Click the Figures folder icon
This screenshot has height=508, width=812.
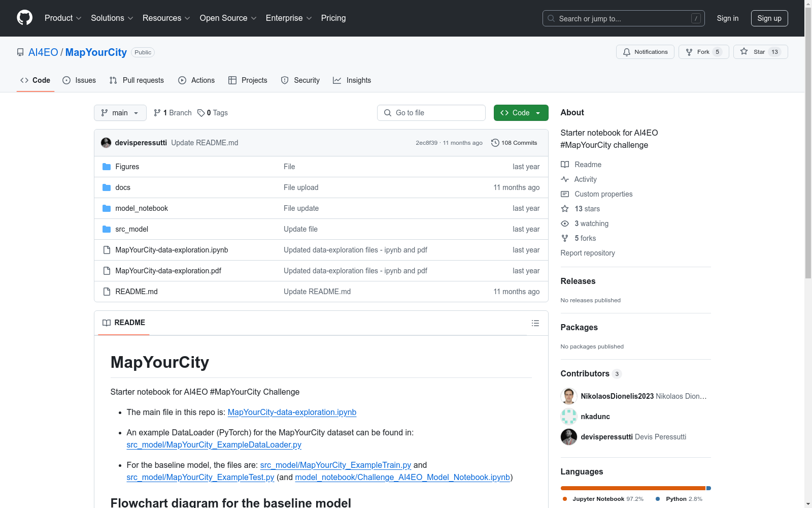[107, 167]
